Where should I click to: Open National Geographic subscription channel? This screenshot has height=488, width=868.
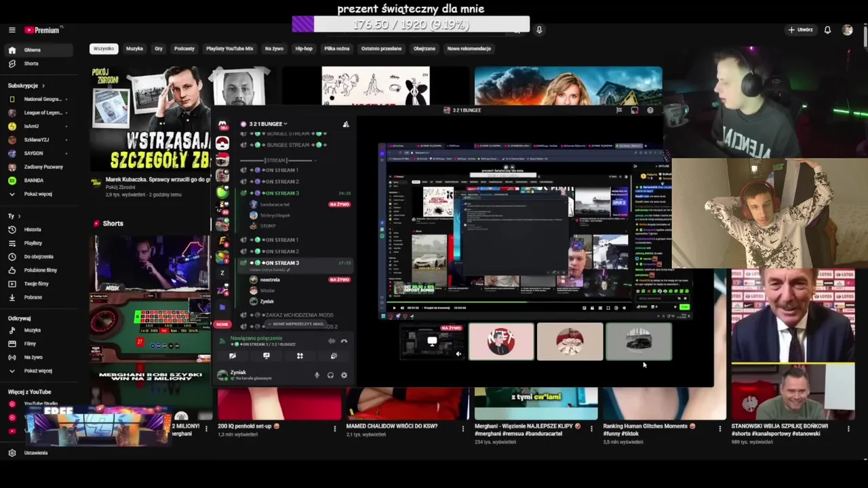pos(37,99)
